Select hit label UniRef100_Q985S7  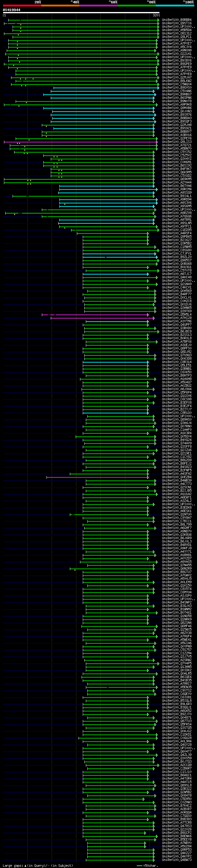[177, 260]
